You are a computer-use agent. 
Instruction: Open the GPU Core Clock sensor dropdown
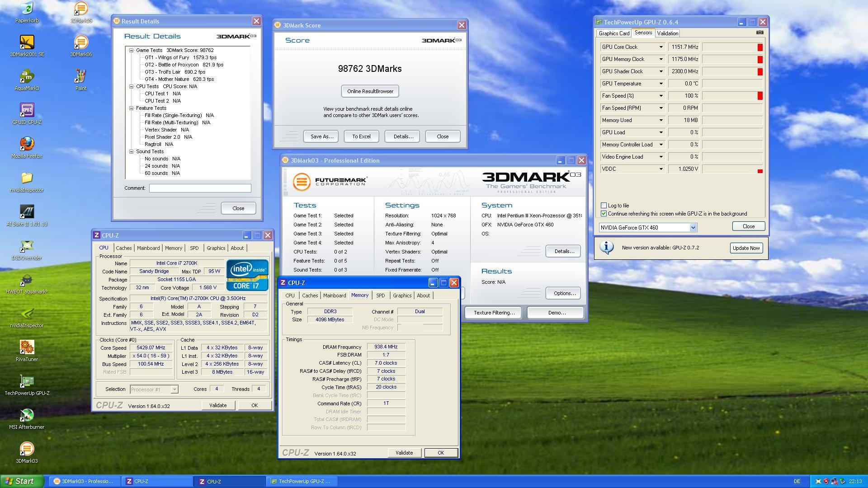(660, 47)
